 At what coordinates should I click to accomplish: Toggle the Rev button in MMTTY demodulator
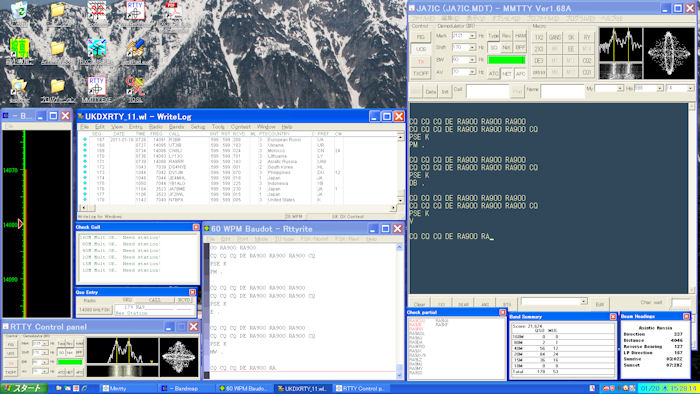[507, 36]
